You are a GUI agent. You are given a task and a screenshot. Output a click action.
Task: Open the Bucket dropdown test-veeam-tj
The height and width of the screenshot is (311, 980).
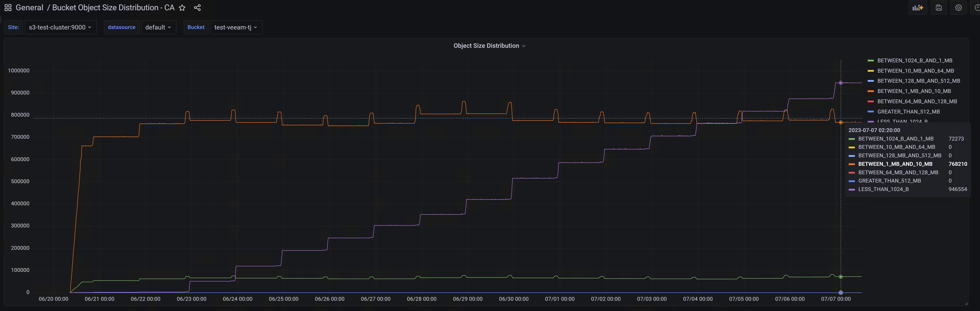236,27
